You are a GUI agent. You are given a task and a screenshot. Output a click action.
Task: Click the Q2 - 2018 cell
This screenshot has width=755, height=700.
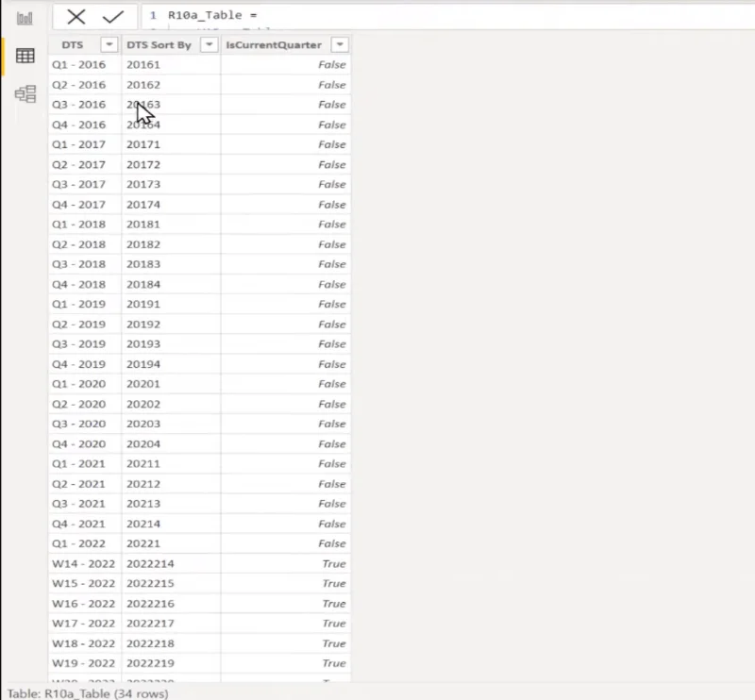point(85,244)
